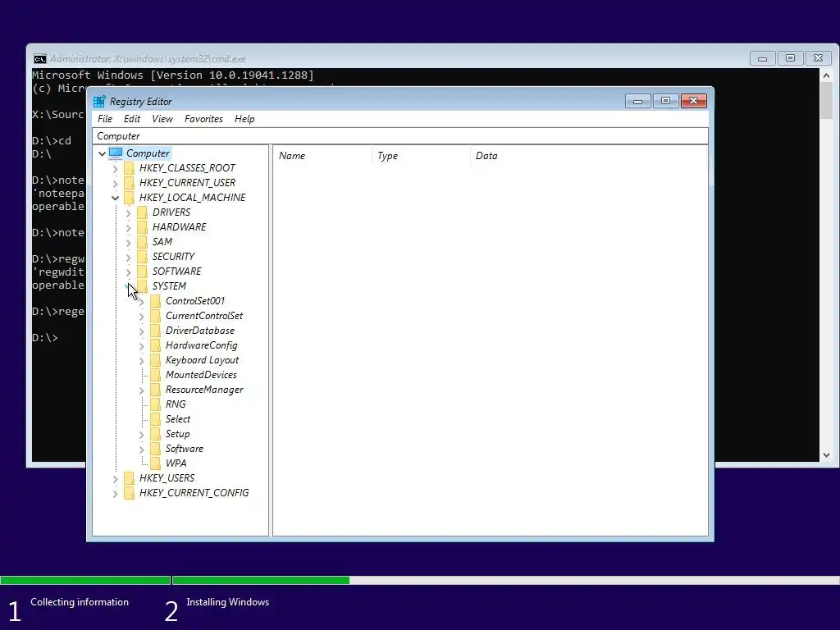
Task: Click the Computer monitor icon in the tree
Action: pos(116,153)
